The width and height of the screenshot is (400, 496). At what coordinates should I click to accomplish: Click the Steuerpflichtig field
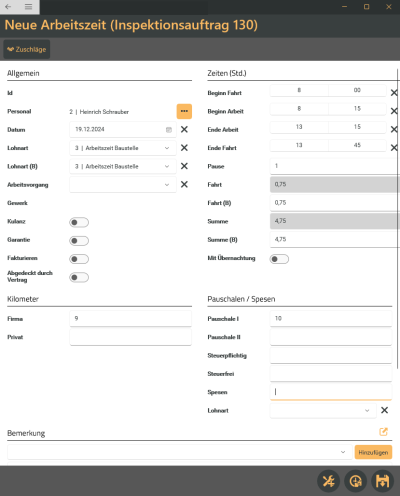pyautogui.click(x=331, y=355)
